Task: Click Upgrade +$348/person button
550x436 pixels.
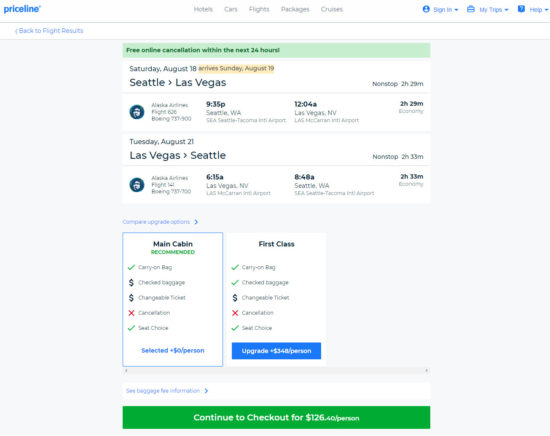Action: tap(276, 351)
